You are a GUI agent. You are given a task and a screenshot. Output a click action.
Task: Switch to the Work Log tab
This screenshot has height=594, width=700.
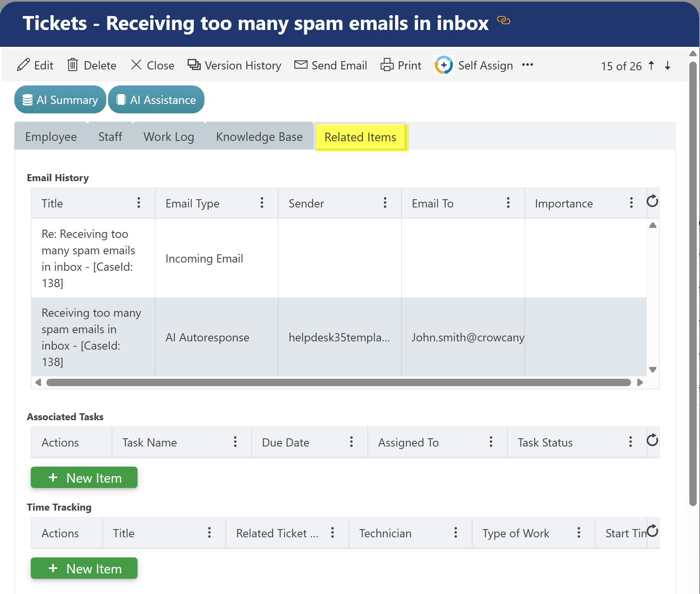pyautogui.click(x=169, y=137)
